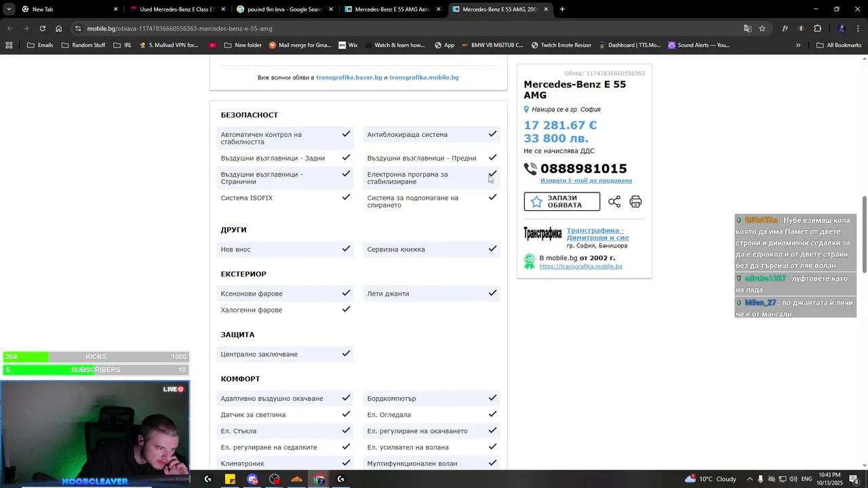This screenshot has width=868, height=488.
Task: Open https://transgrafika.mobile.bg dealer URL
Action: coord(580,266)
